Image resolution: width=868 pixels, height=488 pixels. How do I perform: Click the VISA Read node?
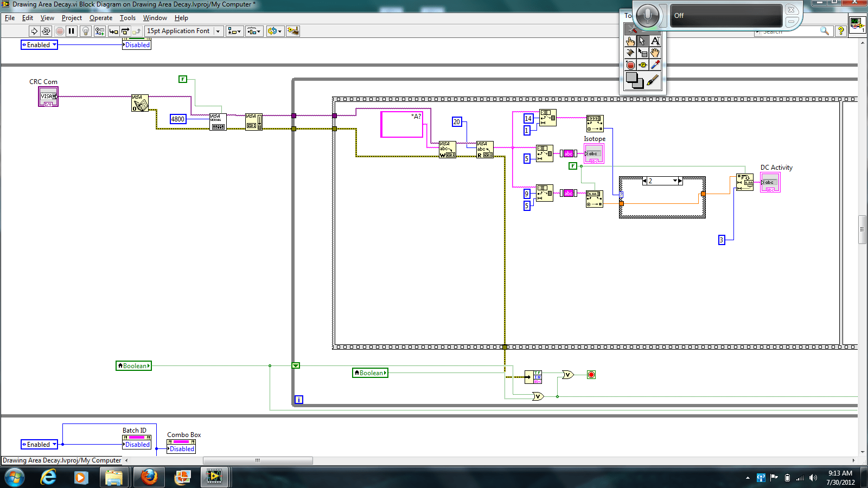click(485, 150)
